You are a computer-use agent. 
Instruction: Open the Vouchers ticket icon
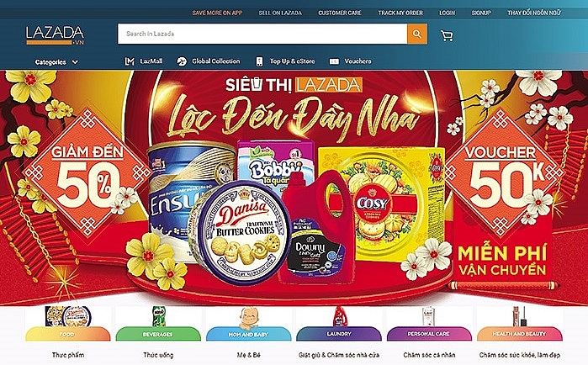[334, 61]
